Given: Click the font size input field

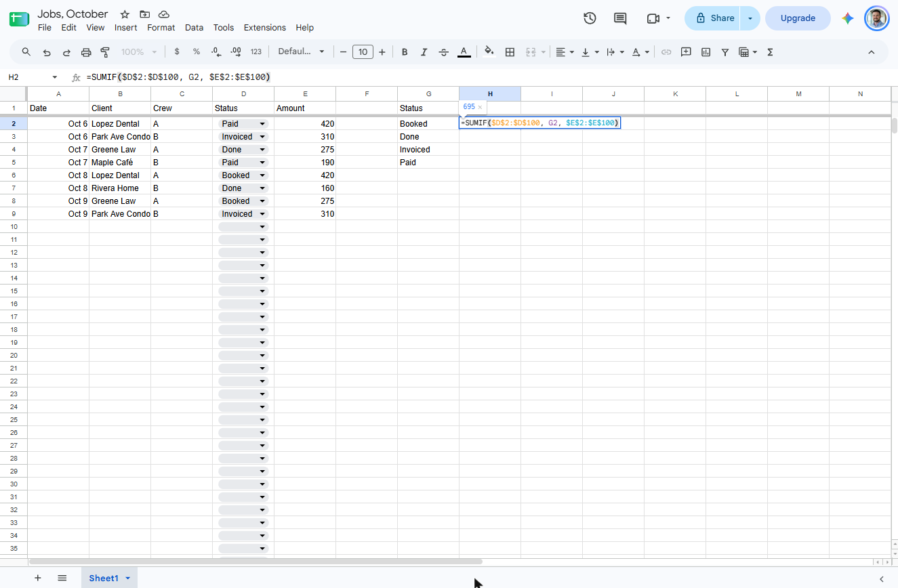Looking at the screenshot, I should coord(363,52).
